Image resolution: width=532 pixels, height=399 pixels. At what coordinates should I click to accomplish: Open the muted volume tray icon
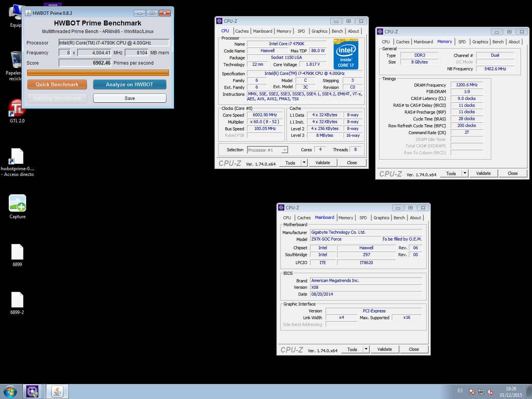click(490, 392)
